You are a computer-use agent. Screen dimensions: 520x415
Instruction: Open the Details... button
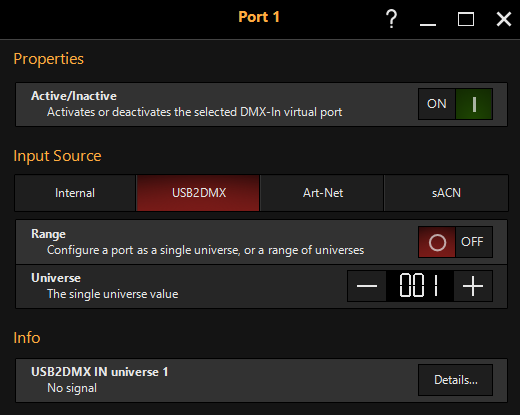455,380
